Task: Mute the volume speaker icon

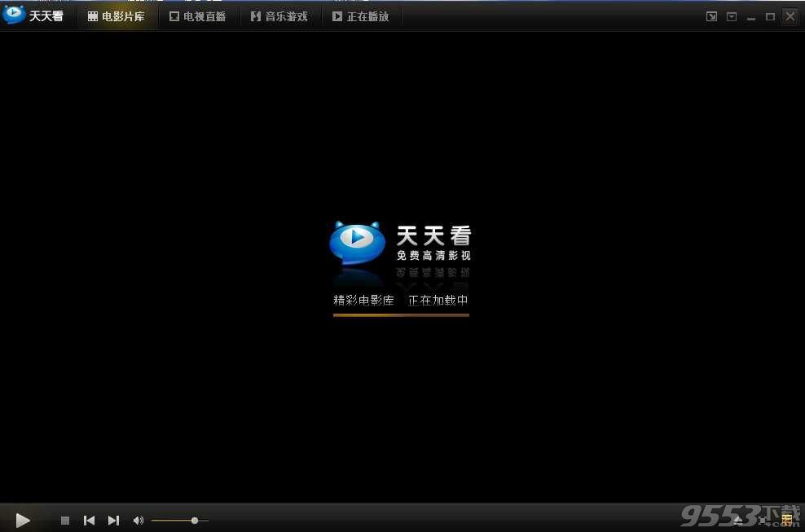Action: (138, 521)
